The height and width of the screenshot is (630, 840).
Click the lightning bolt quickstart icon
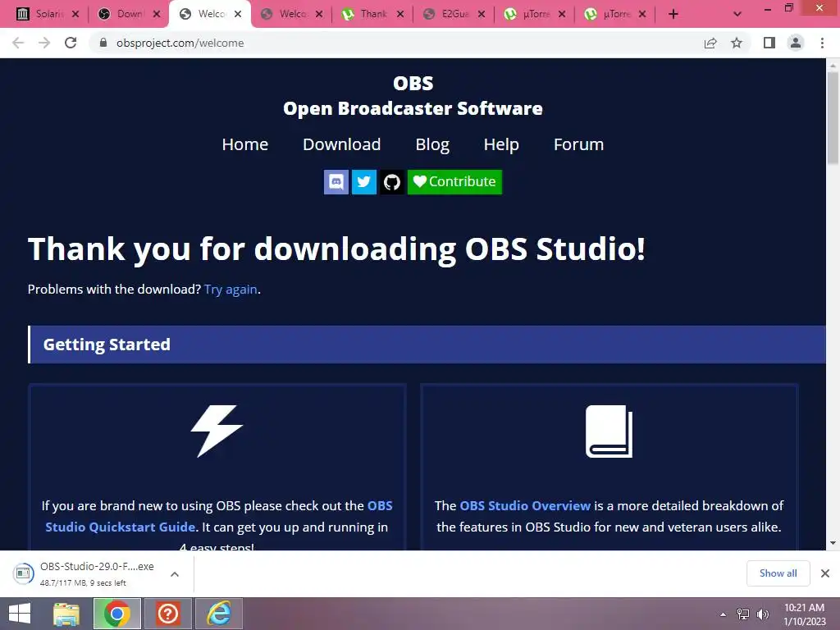click(x=217, y=431)
